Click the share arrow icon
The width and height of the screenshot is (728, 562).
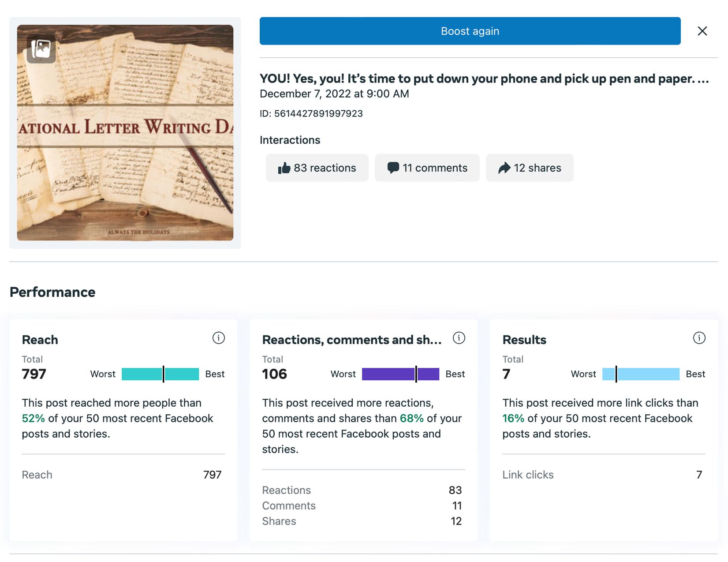(504, 168)
